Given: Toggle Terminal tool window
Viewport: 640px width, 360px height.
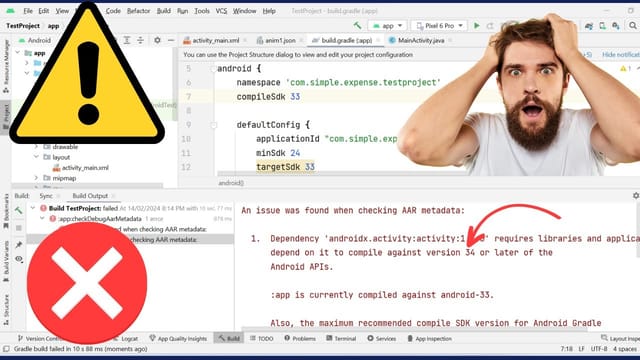Looking at the screenshot, I should 341,338.
